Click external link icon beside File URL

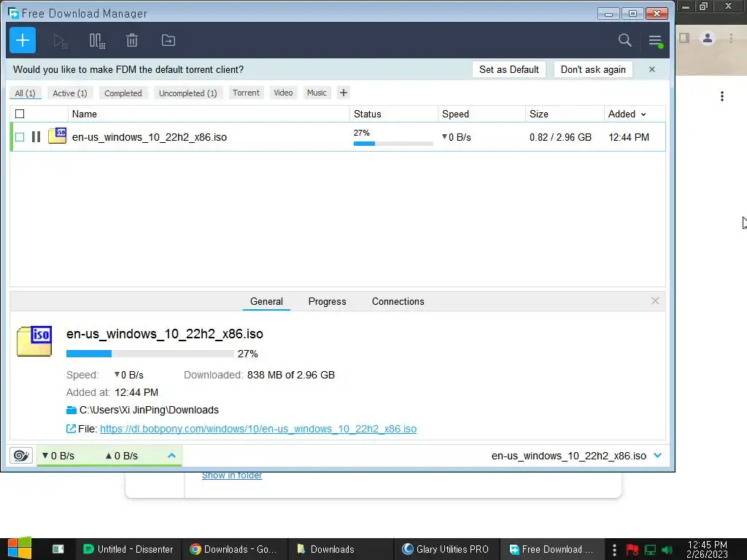click(71, 429)
